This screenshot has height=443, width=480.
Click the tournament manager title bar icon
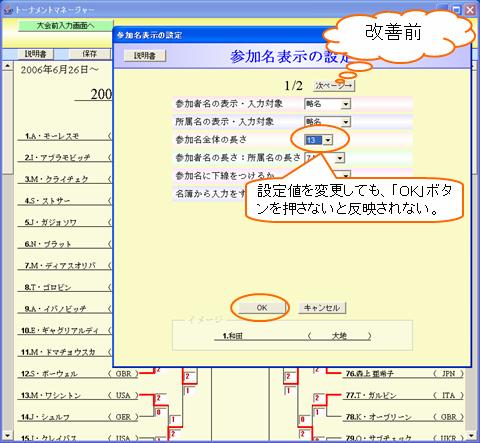7,10
